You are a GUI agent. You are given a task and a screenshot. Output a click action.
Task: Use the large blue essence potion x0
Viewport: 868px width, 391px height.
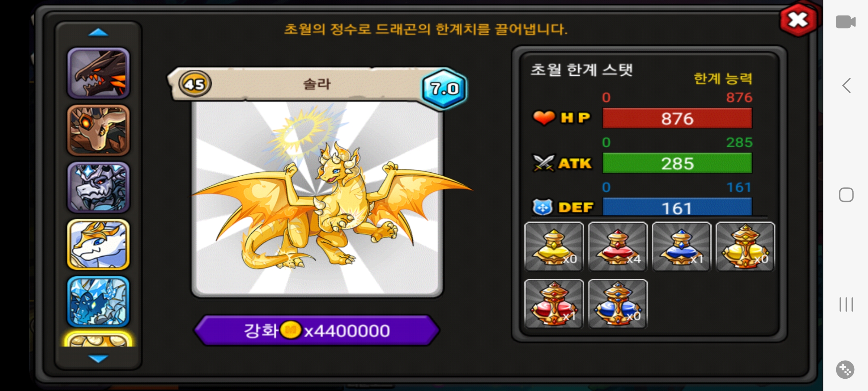click(x=618, y=304)
